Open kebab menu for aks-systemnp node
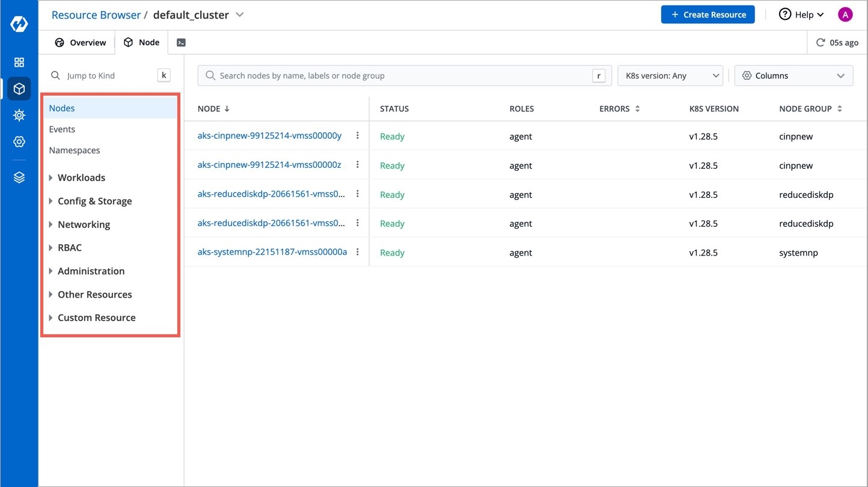This screenshot has height=487, width=868. pyautogui.click(x=358, y=253)
